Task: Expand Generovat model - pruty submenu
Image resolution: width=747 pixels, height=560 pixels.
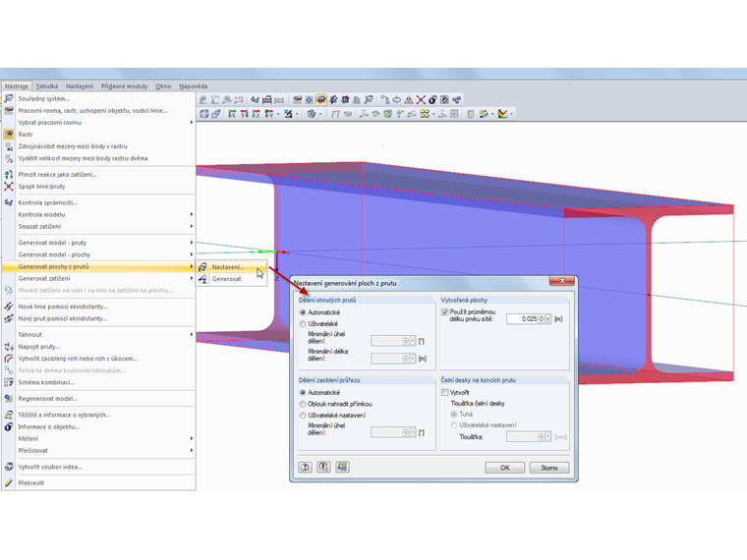Action: (192, 243)
